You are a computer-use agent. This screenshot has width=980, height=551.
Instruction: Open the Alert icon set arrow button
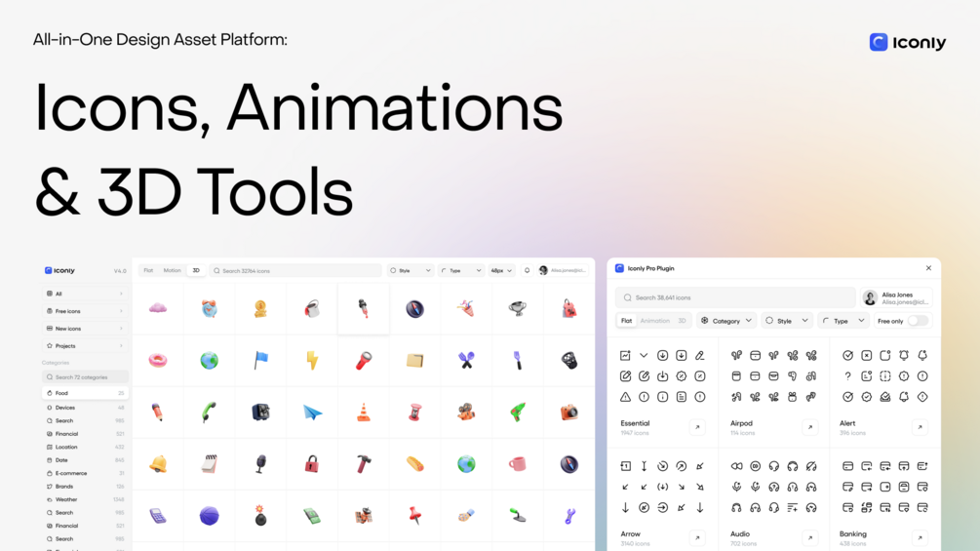tap(920, 427)
